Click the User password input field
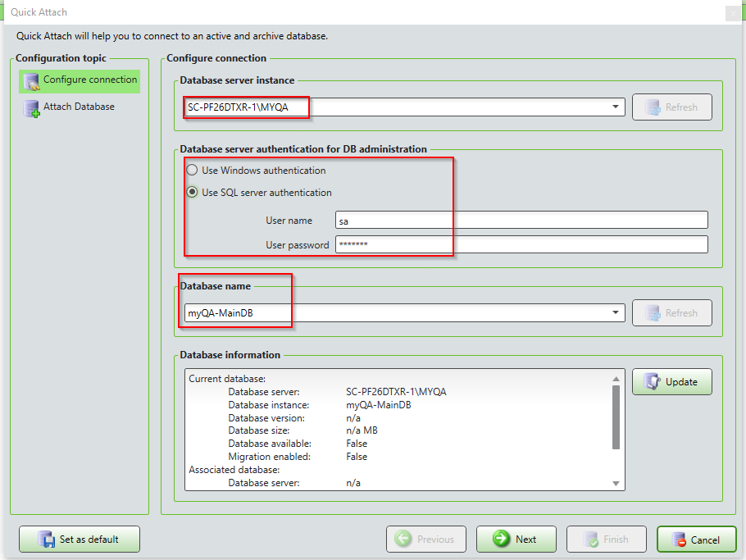The width and height of the screenshot is (746, 560). [521, 244]
